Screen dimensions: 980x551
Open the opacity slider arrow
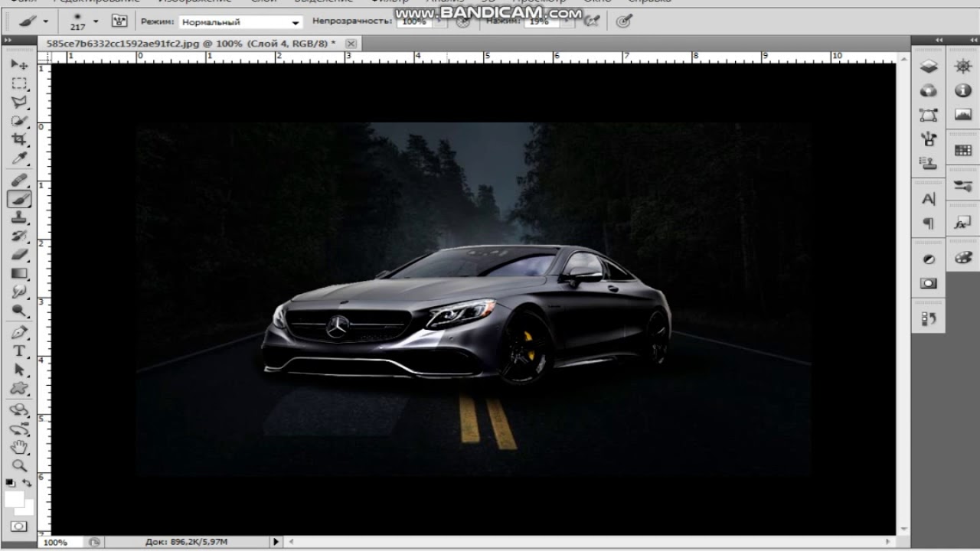point(439,22)
